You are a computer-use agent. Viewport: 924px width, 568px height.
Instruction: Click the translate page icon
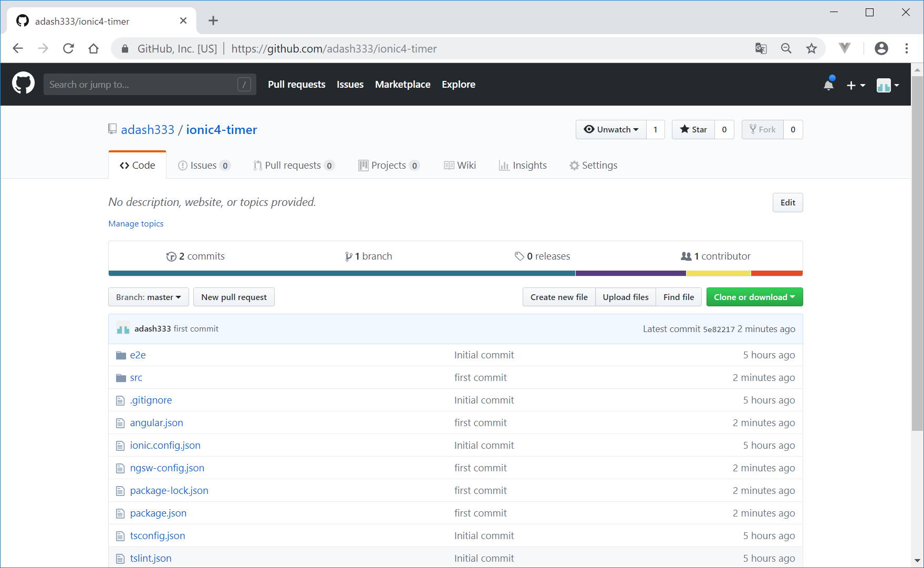coord(761,49)
